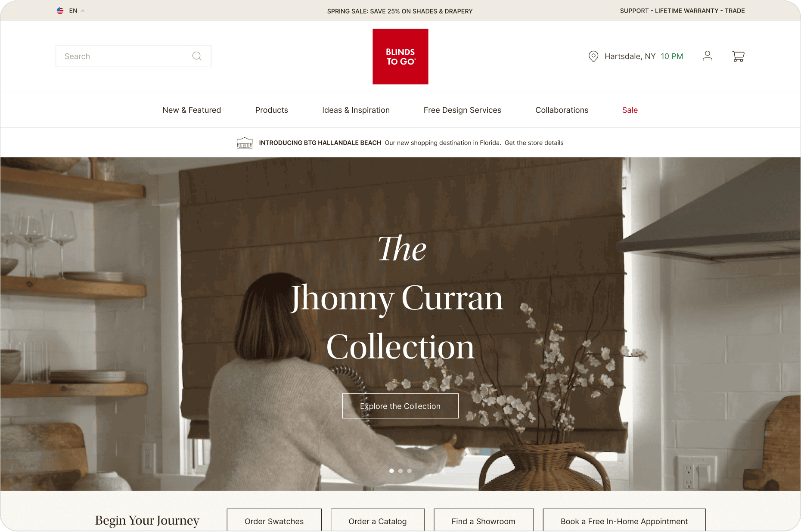801x532 pixels.
Task: Click the Blinds To Go logo
Action: coord(400,56)
